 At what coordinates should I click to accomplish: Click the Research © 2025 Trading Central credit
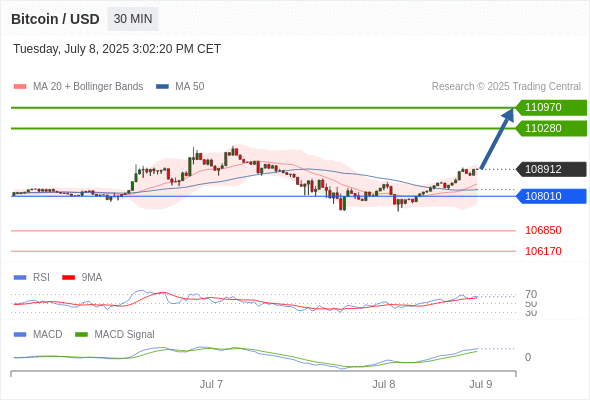(506, 87)
